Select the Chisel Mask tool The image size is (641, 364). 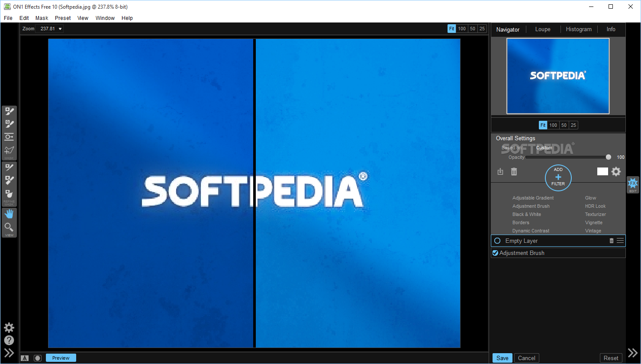pyautogui.click(x=9, y=180)
